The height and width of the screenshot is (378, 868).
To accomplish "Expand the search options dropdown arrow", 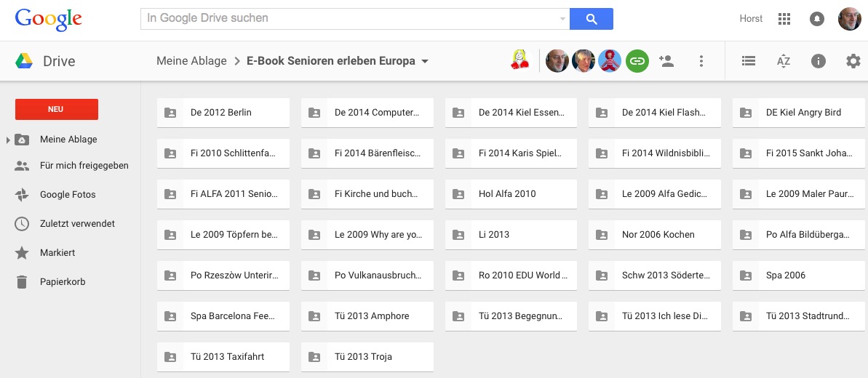I will click(x=562, y=19).
